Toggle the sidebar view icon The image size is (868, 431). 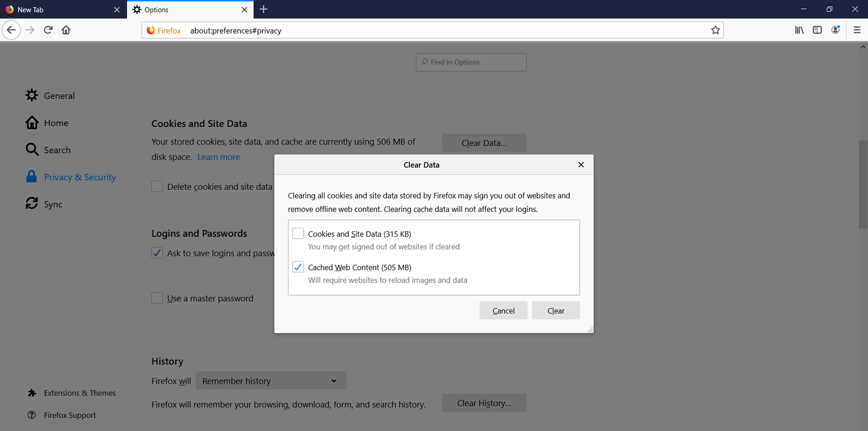click(817, 30)
